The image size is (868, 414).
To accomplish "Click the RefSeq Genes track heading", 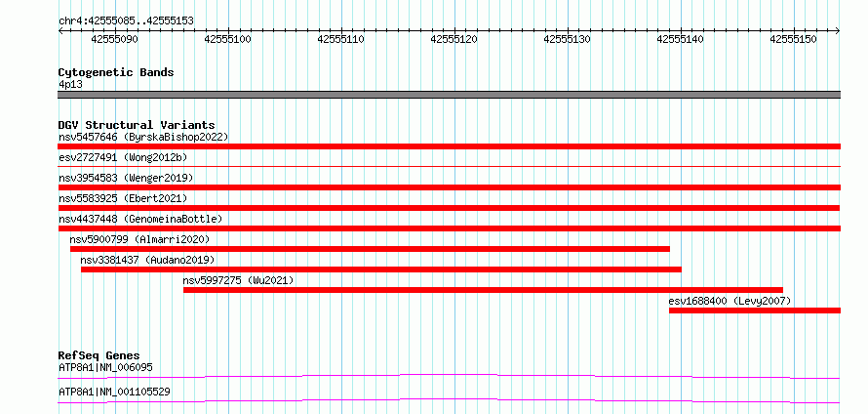I will point(99,355).
